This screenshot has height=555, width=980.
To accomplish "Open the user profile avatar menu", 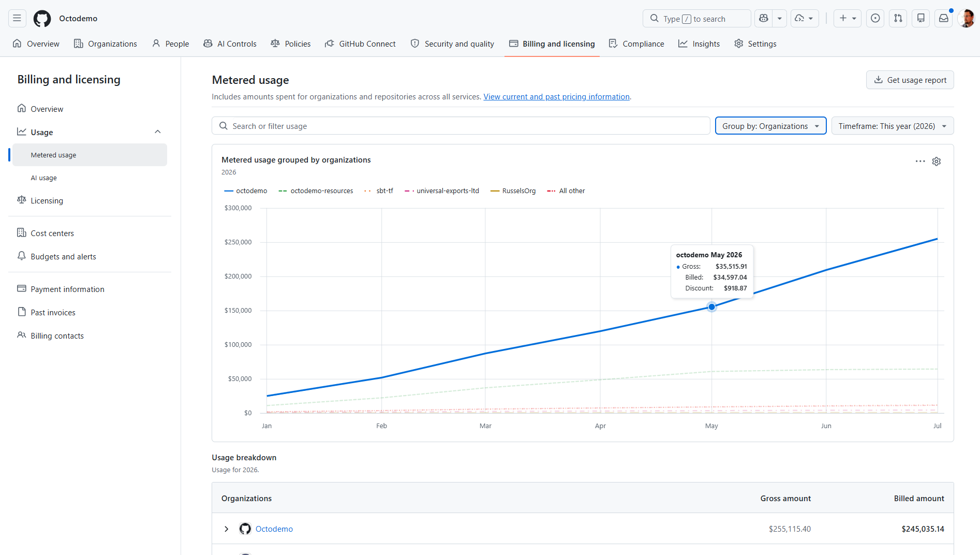I will tap(966, 19).
